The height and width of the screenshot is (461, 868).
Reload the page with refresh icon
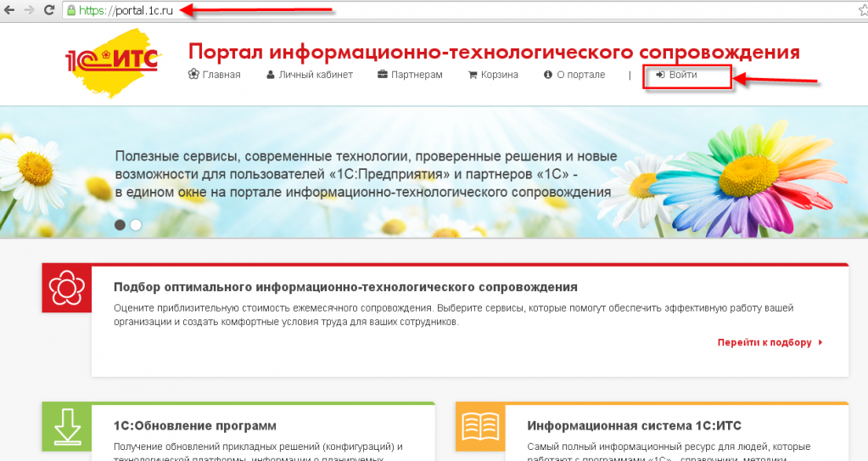click(x=50, y=11)
